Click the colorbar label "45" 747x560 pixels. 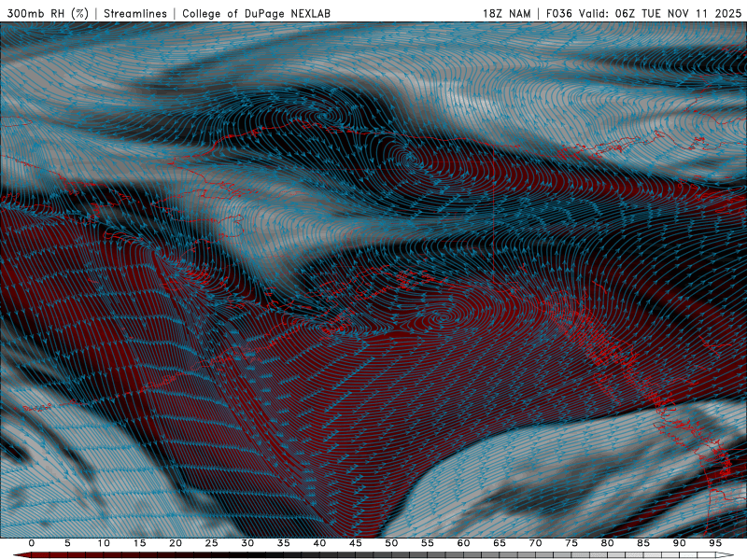pos(356,543)
